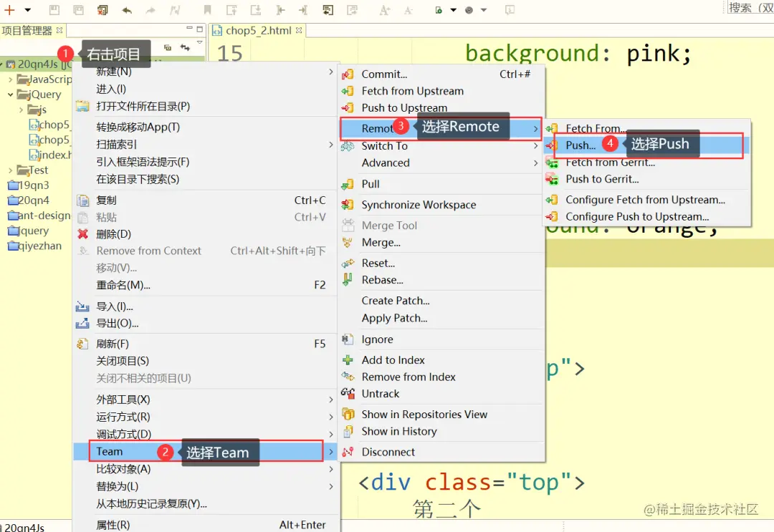774x532 pixels.
Task: Choose 刷新(F) F5 menu item
Action: tap(205, 344)
